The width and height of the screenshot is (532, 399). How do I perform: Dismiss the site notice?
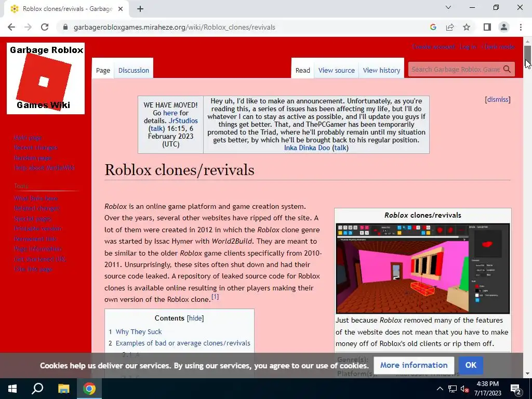coord(498,99)
